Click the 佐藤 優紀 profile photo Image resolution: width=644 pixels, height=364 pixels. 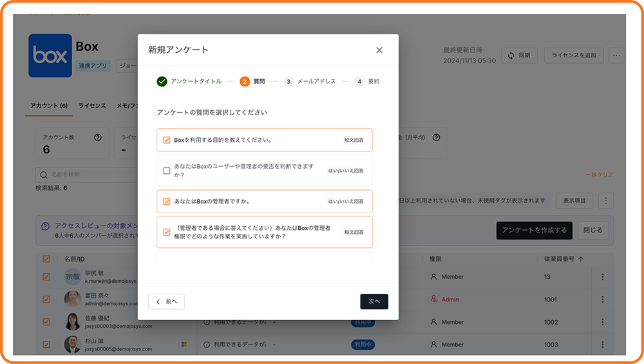point(73,321)
